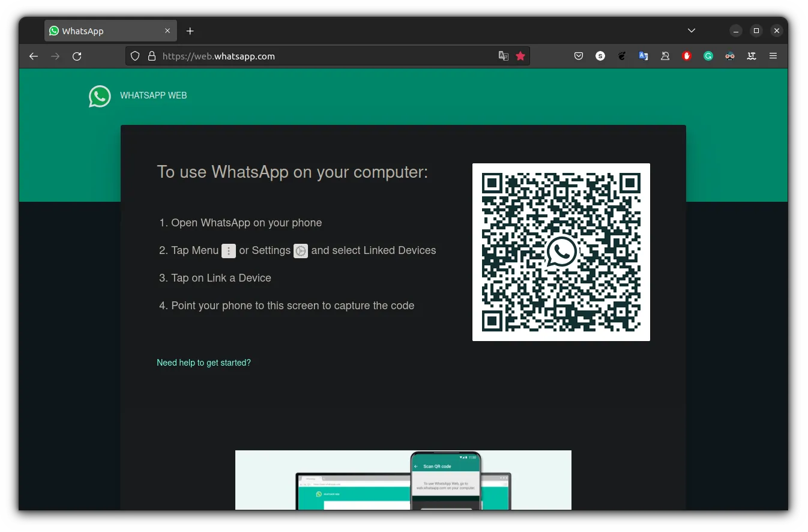The width and height of the screenshot is (808, 532).
Task: Click the shield tracking protection icon
Action: tap(134, 55)
